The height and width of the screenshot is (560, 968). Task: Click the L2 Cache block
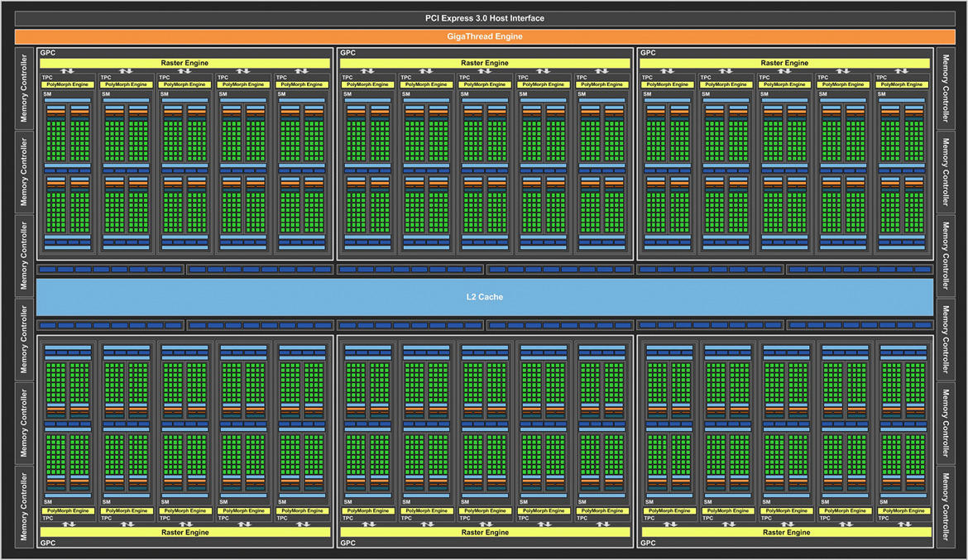[x=485, y=297]
